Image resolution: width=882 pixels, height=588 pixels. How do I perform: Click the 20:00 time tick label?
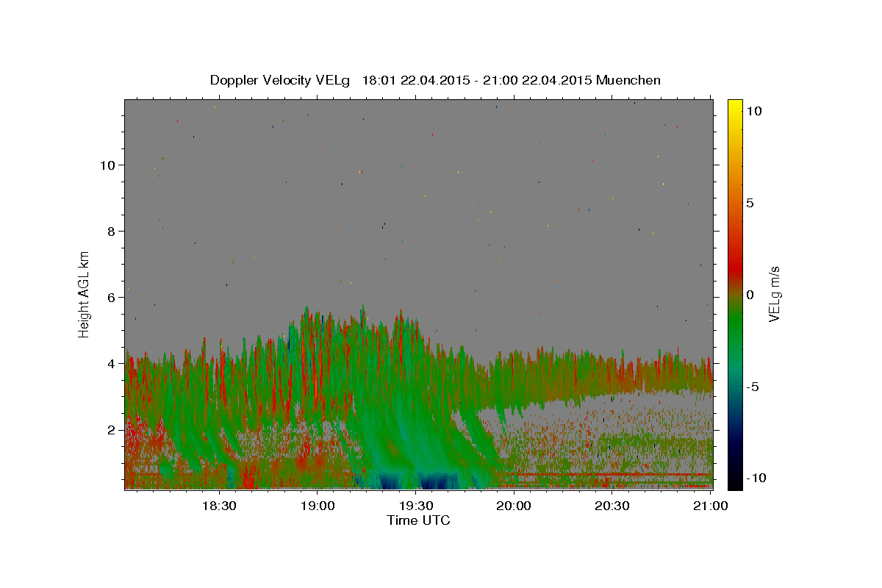tap(514, 506)
